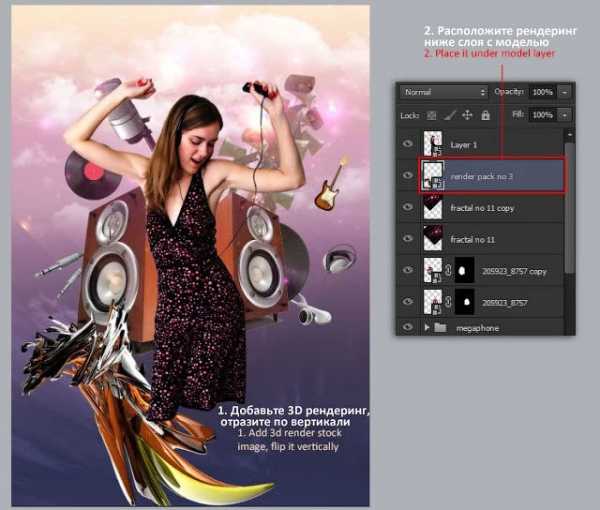The height and width of the screenshot is (510, 600).
Task: Hide the fractal no 11 copy layer
Action: (408, 207)
